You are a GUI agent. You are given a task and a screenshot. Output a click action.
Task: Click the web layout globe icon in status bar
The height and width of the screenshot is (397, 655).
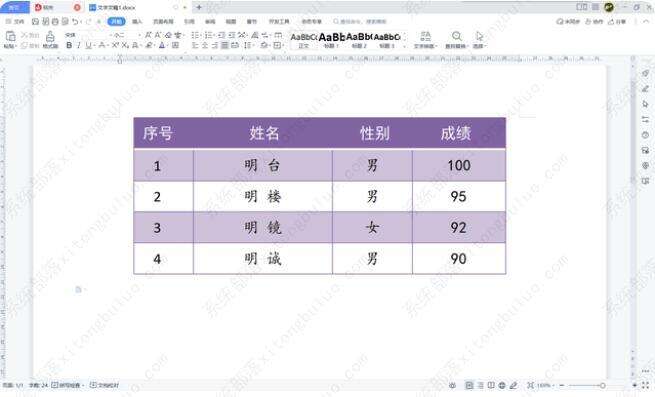coord(502,385)
